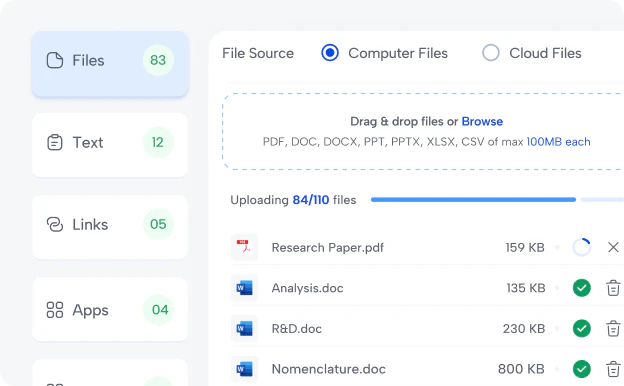This screenshot has width=624, height=386.
Task: Open the Links tab in sidebar
Action: (x=110, y=227)
